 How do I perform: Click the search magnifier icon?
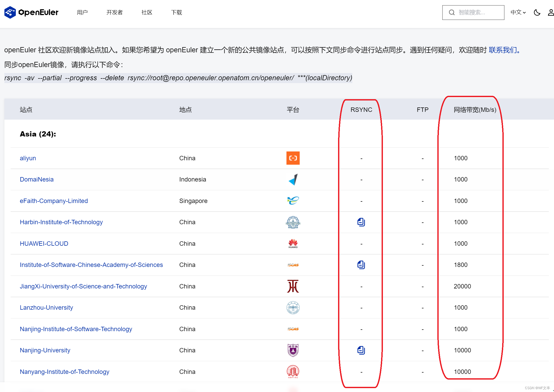pyautogui.click(x=452, y=12)
